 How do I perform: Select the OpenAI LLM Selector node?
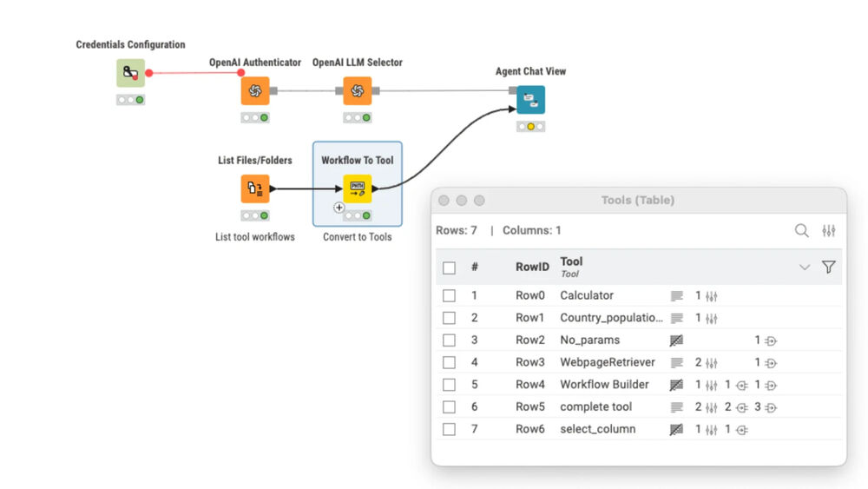point(358,91)
